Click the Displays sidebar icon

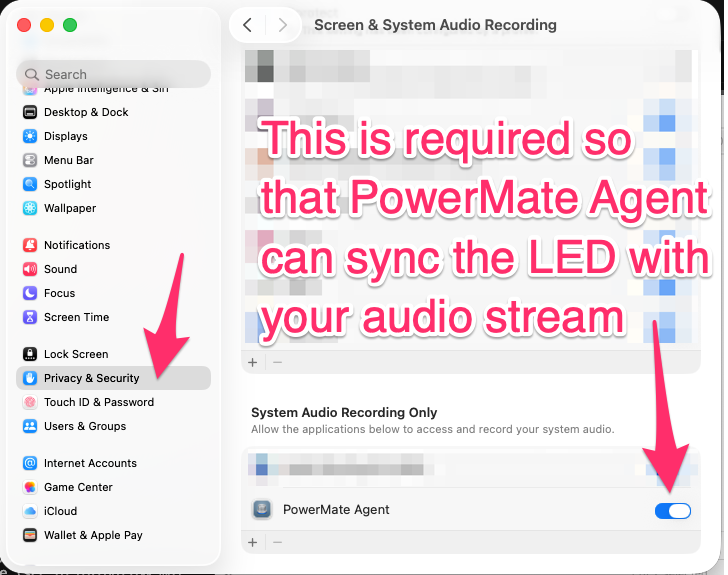point(30,136)
